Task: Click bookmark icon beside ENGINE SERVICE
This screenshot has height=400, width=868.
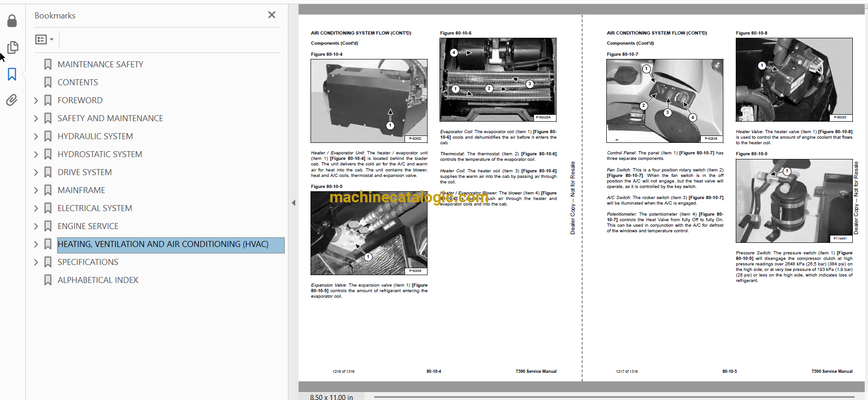Action: coord(48,226)
